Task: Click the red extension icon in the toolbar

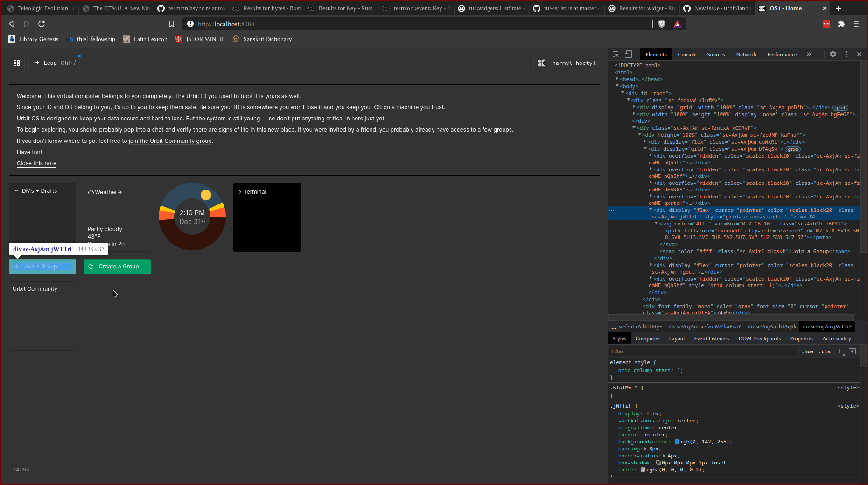Action: coord(826,24)
